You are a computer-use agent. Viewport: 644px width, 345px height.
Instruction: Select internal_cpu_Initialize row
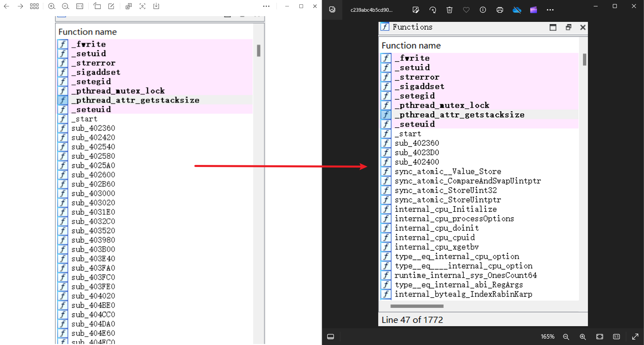(x=446, y=209)
